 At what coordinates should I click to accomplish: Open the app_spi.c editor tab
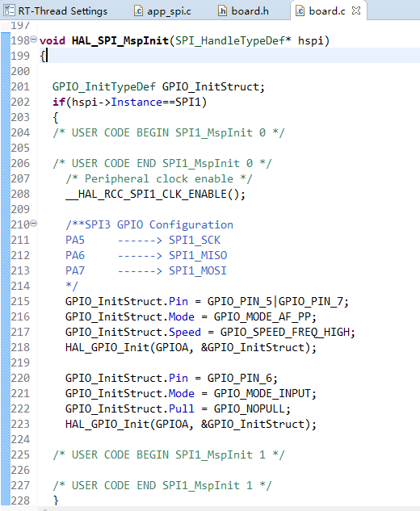[163, 10]
